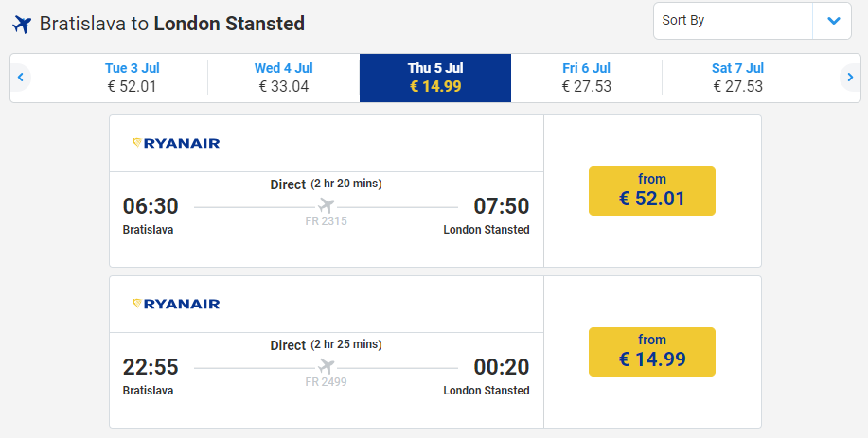The height and width of the screenshot is (438, 868).
Task: Choose the from € 14.99 fare button
Action: (652, 352)
